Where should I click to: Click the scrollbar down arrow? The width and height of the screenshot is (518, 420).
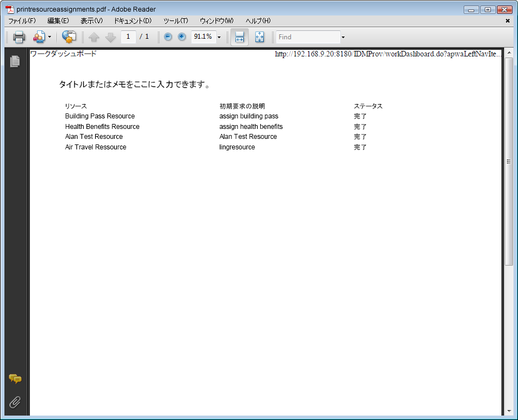coord(509,411)
